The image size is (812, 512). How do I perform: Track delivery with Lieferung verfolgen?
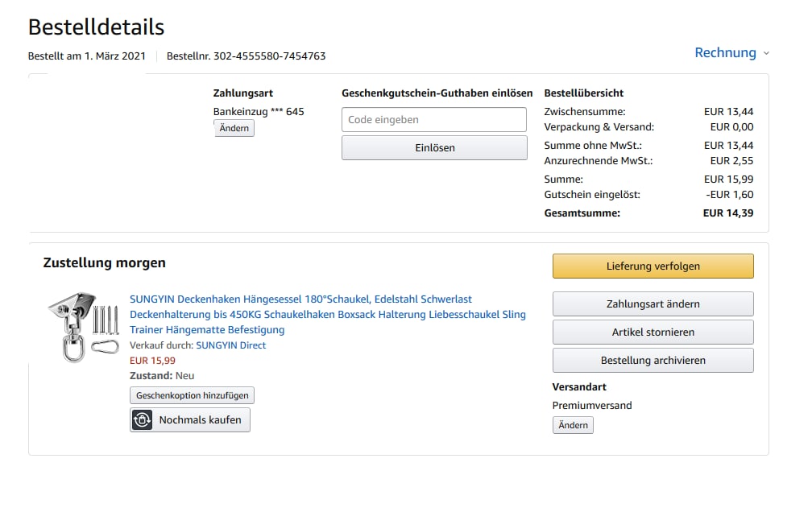pyautogui.click(x=652, y=266)
